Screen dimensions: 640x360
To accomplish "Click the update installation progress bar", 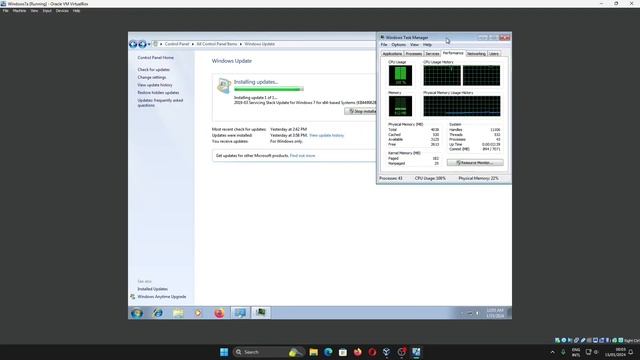I will point(269,89).
